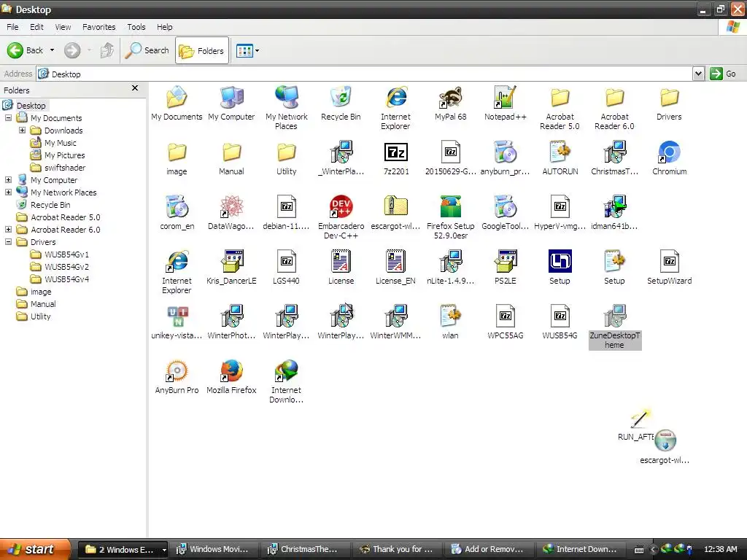Click the Up folder toolbar icon

point(107,50)
